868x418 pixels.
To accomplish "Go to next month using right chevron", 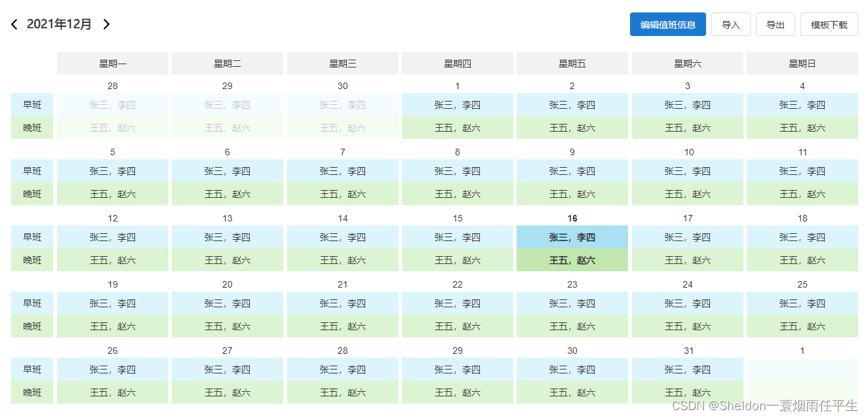I will [x=106, y=24].
